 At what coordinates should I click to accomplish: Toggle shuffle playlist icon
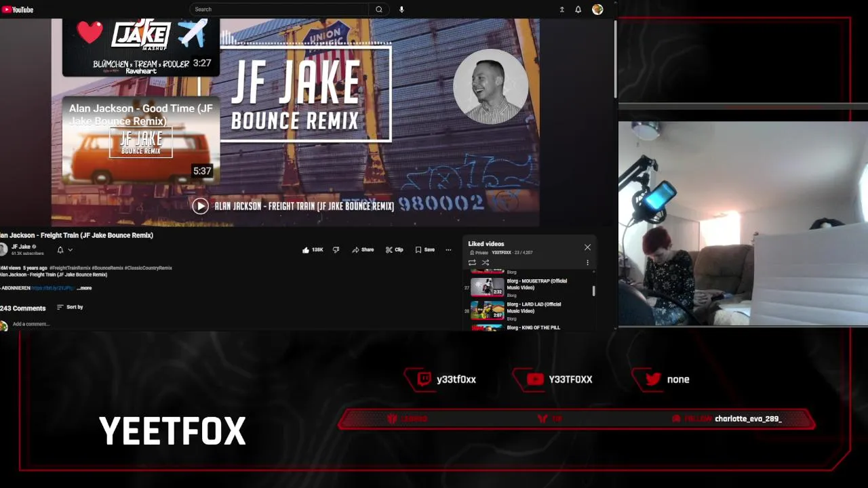tap(486, 263)
